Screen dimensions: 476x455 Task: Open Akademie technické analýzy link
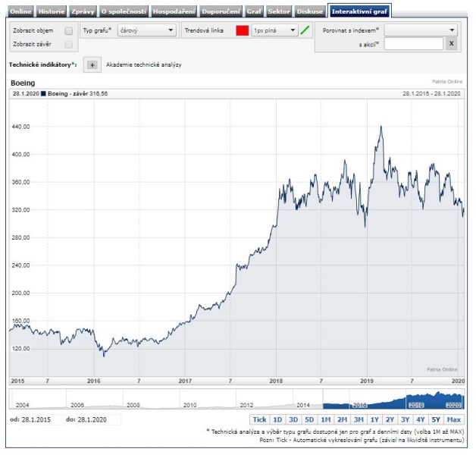coord(144,65)
